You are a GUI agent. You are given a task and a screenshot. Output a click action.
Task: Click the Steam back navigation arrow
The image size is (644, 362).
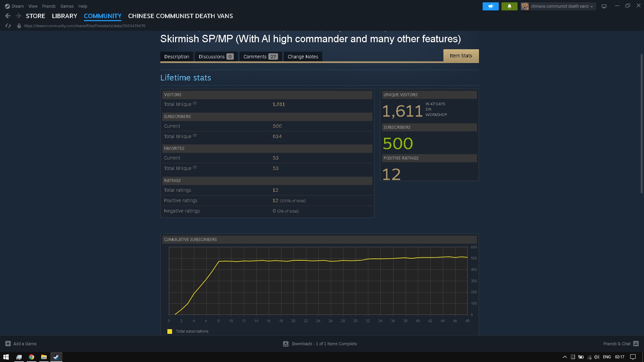click(x=8, y=16)
